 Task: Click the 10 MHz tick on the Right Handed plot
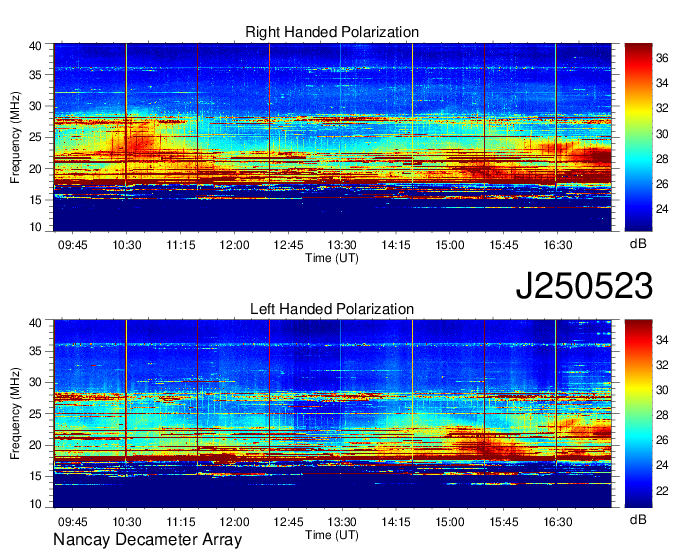pyautogui.click(x=35, y=227)
